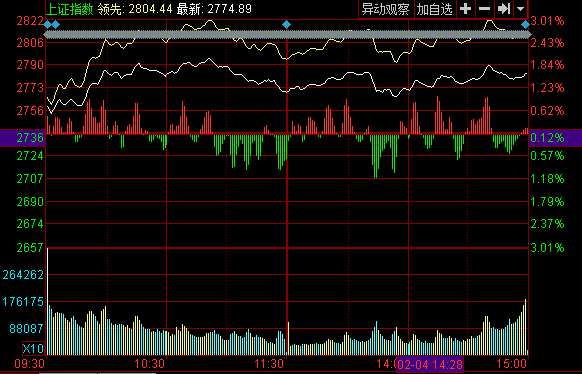Image resolution: width=582 pixels, height=374 pixels.
Task: Click the 上证指数 index title
Action: pos(70,9)
